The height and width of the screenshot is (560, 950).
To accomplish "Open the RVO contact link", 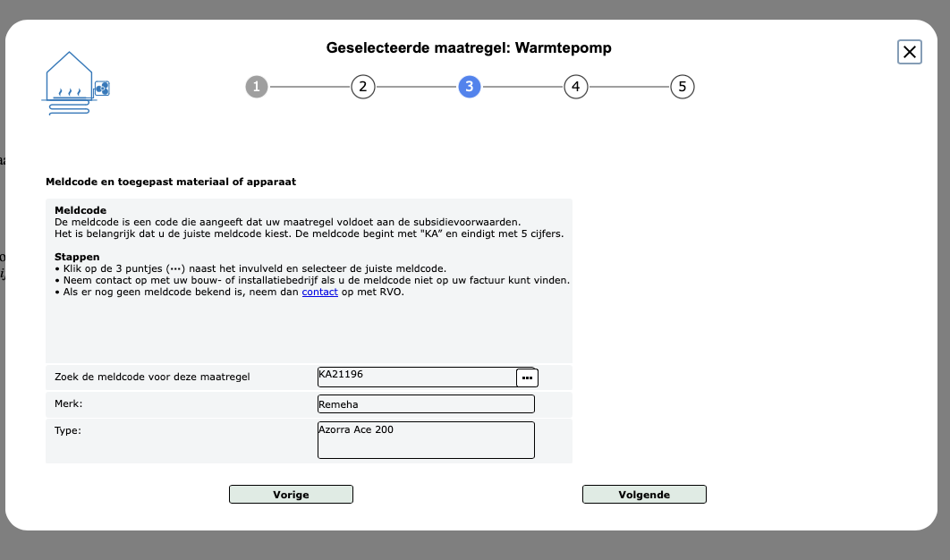I will (319, 292).
